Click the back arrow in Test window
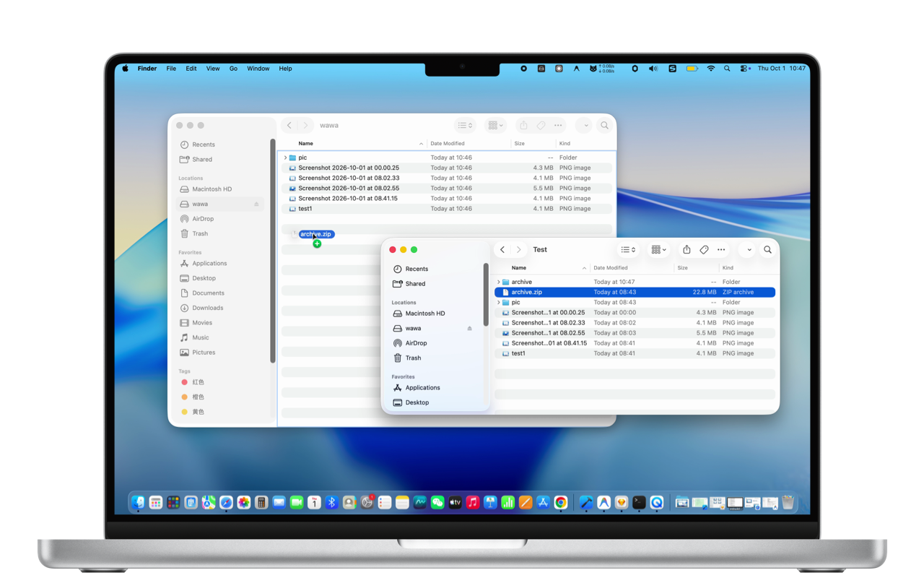This screenshot has width=924, height=578. point(502,250)
